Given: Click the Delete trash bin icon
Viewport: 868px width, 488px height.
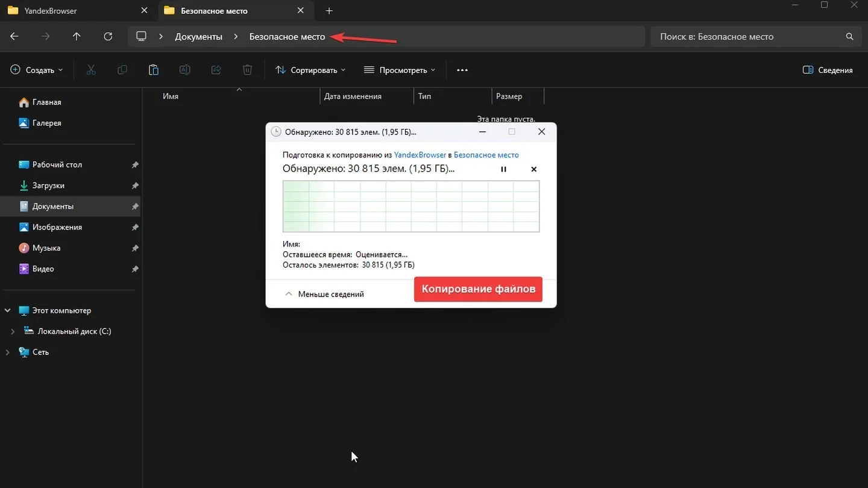Looking at the screenshot, I should pyautogui.click(x=247, y=70).
